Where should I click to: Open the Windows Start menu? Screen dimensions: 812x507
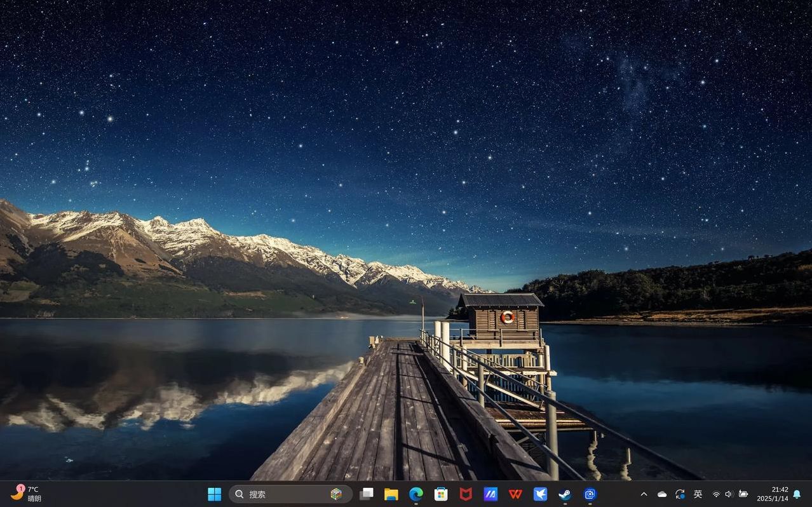214,494
